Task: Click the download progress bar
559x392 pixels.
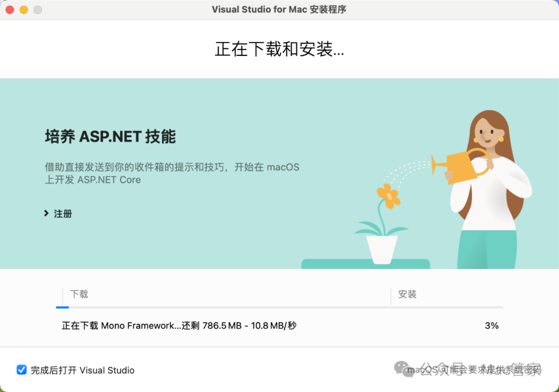Action: tap(279, 307)
